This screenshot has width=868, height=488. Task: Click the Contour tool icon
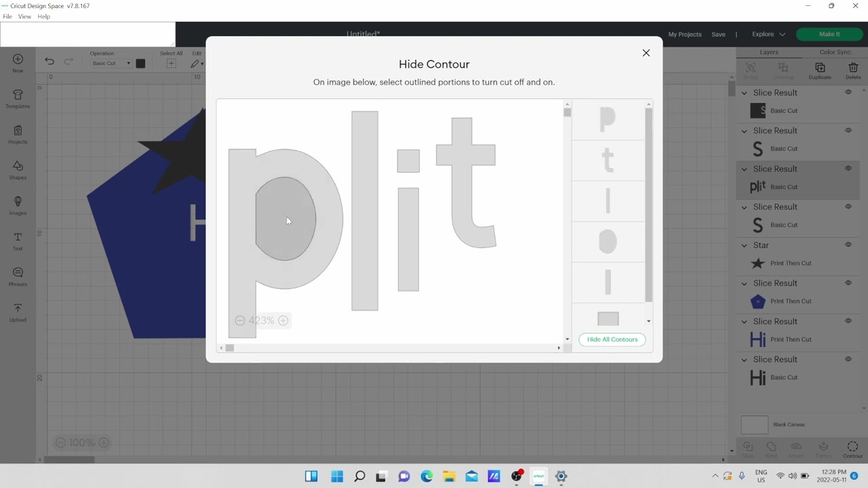coord(852,447)
